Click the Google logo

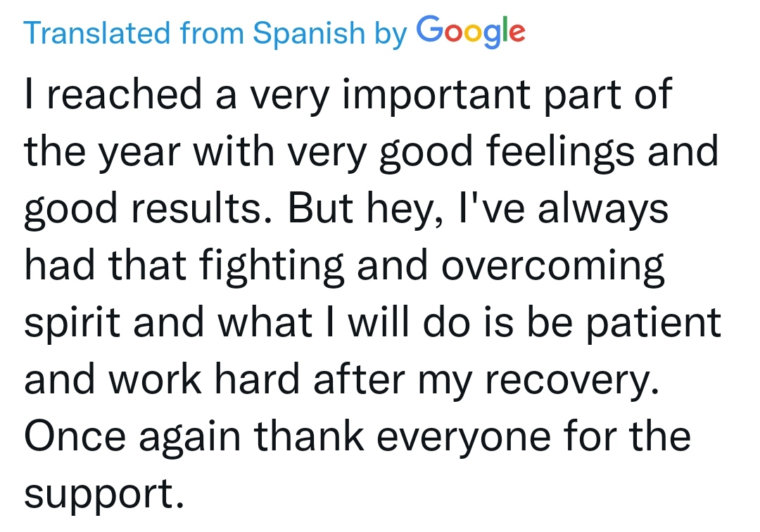click(x=471, y=32)
